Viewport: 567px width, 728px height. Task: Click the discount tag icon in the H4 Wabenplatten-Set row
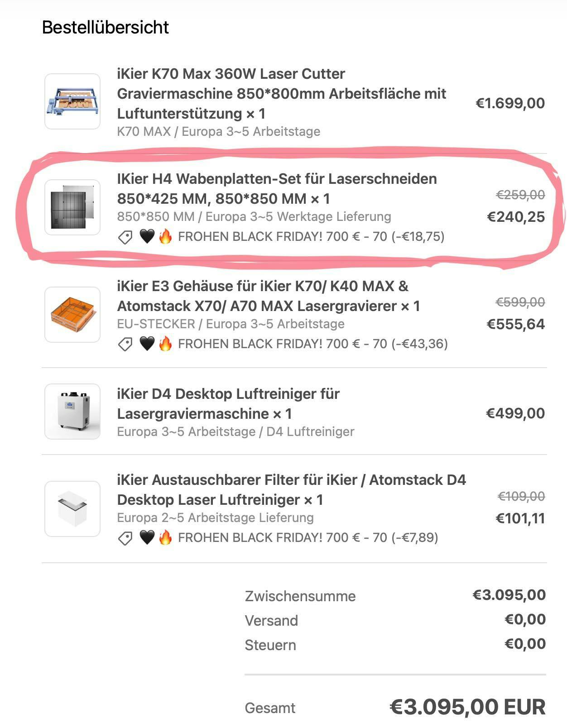coord(125,237)
